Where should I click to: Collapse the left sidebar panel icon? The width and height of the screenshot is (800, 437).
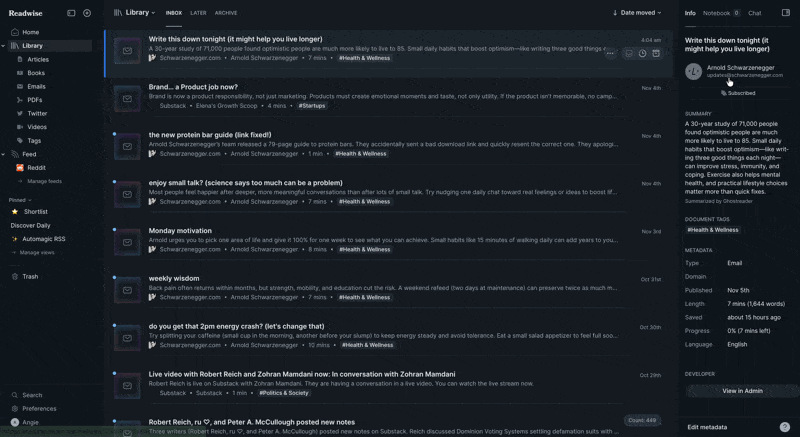(x=71, y=13)
